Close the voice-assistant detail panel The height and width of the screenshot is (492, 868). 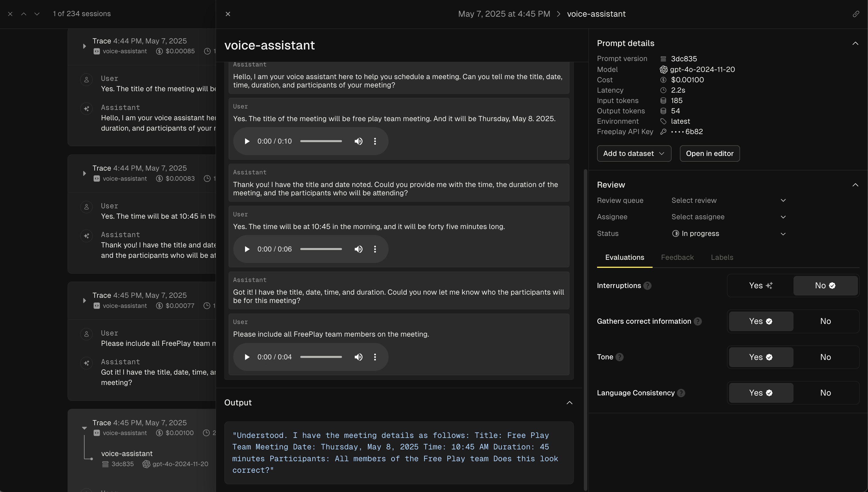[x=228, y=14]
